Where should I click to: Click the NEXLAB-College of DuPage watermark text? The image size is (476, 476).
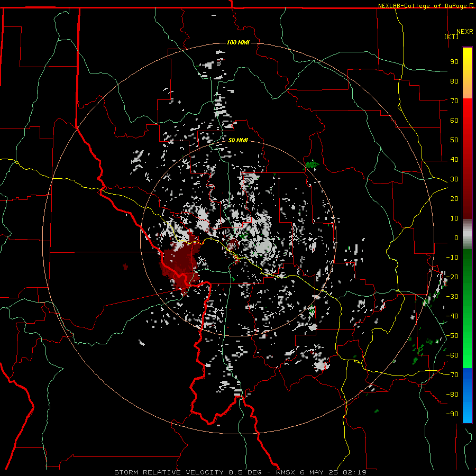425,6
